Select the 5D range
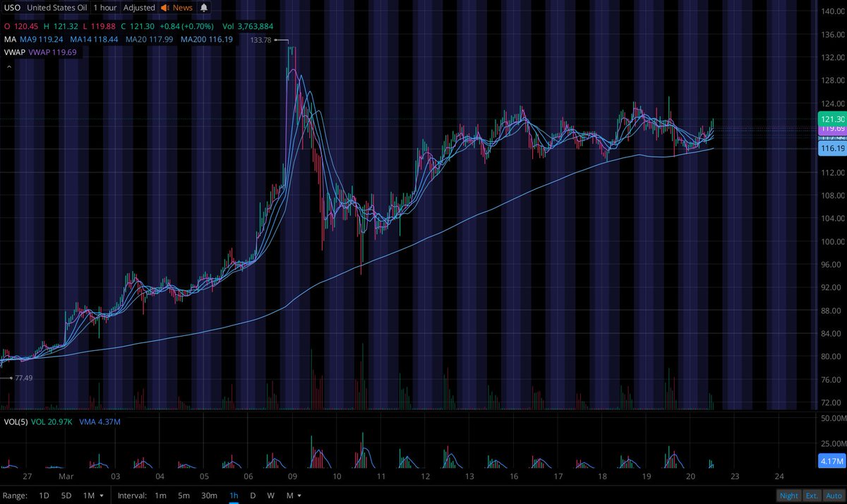 pos(66,496)
